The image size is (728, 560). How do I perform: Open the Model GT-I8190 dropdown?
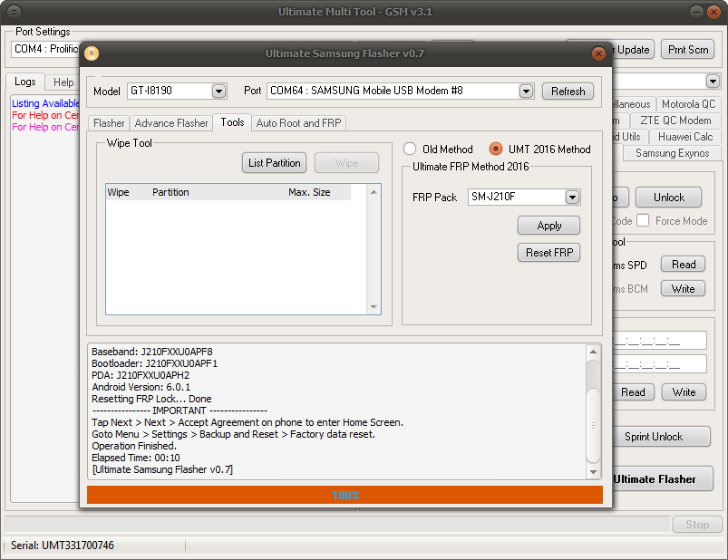pos(218,92)
